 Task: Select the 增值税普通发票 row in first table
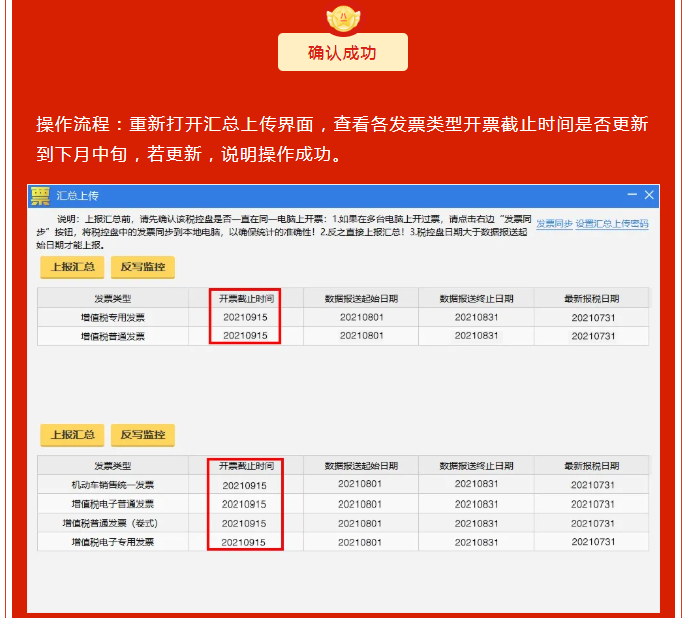click(x=112, y=336)
